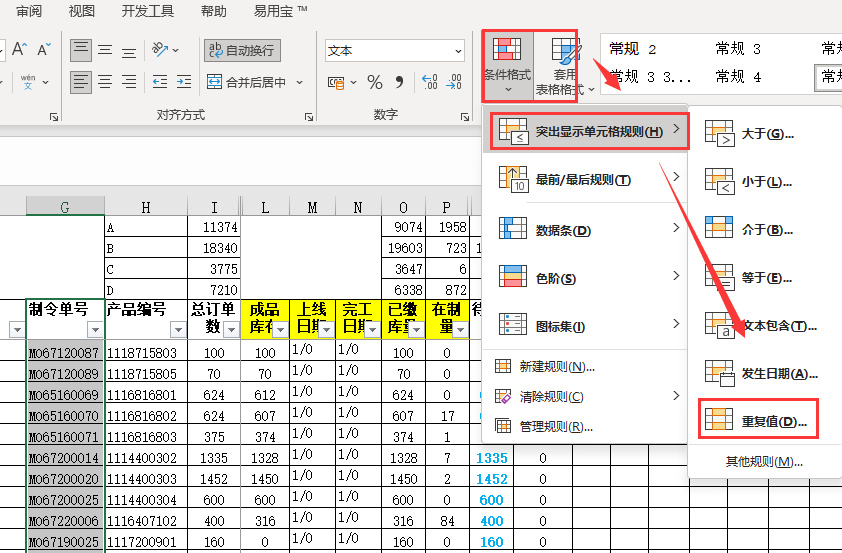
Task: Select cell M067120087
Action: [65, 352]
